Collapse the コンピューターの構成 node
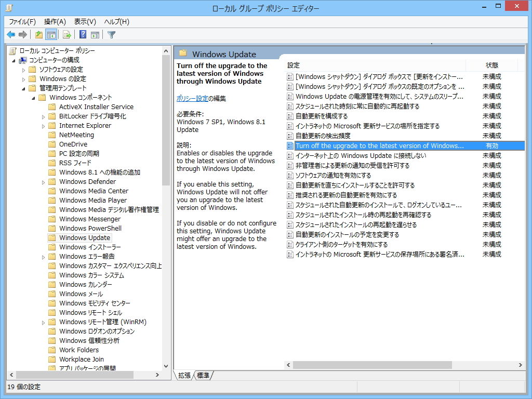 (14, 61)
